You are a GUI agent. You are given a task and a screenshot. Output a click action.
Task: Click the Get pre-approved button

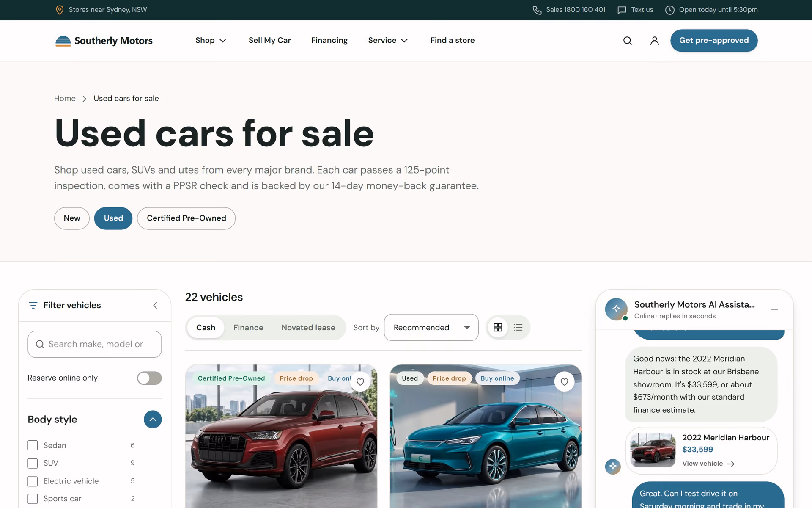[714, 41]
